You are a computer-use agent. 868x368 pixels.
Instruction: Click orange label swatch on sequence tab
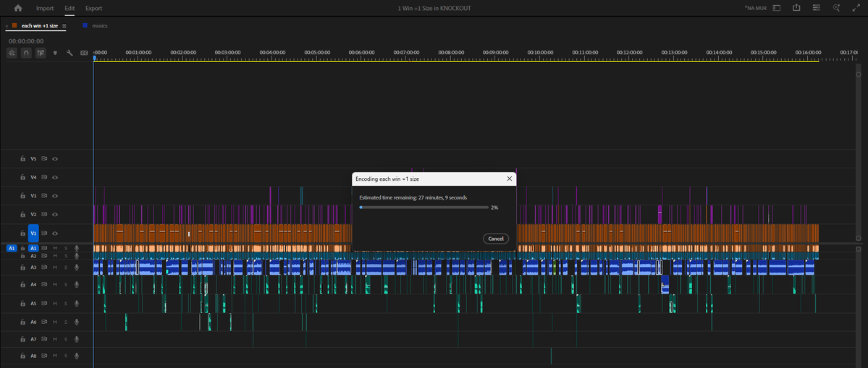(x=14, y=25)
